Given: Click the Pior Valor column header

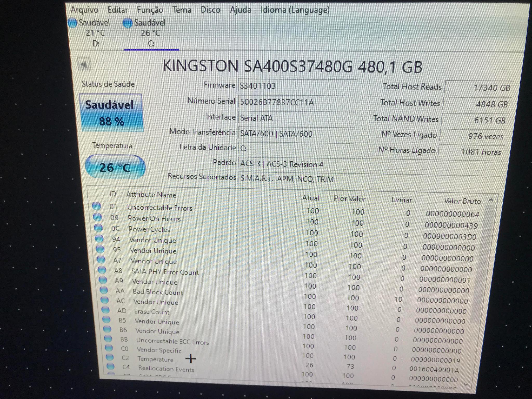Looking at the screenshot, I should (x=349, y=199).
